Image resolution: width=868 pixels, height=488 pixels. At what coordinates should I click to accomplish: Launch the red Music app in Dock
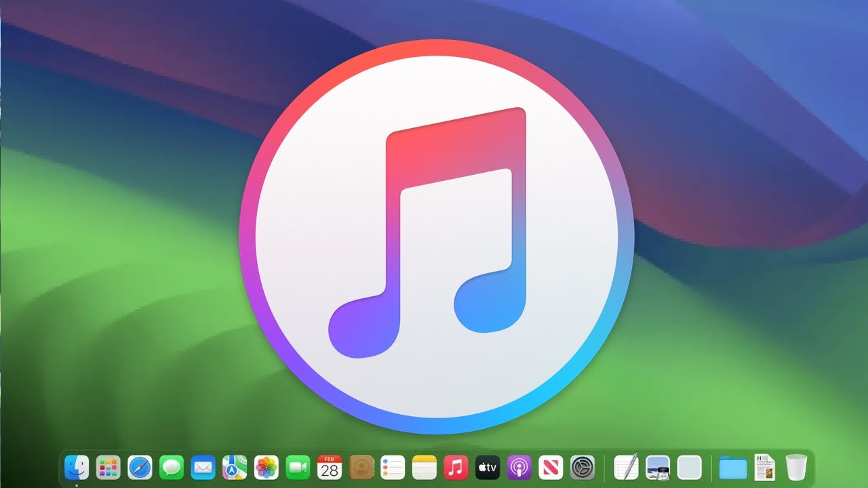point(456,467)
